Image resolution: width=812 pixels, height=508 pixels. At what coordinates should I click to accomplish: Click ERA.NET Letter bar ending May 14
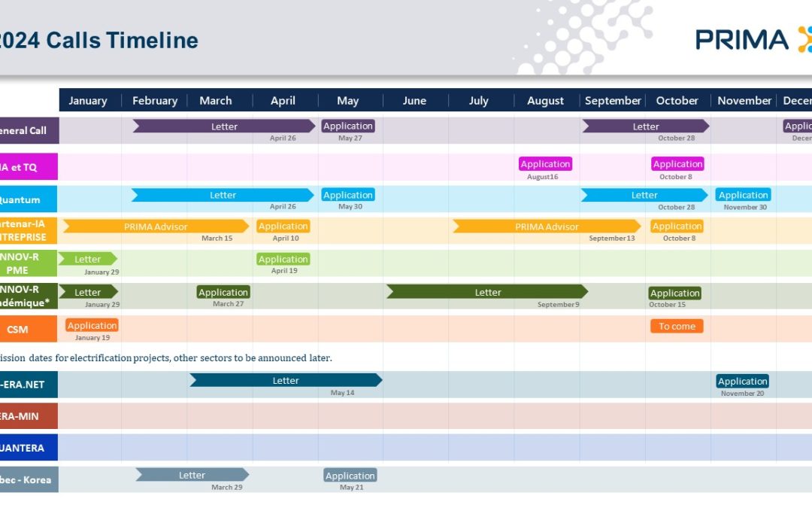(285, 380)
